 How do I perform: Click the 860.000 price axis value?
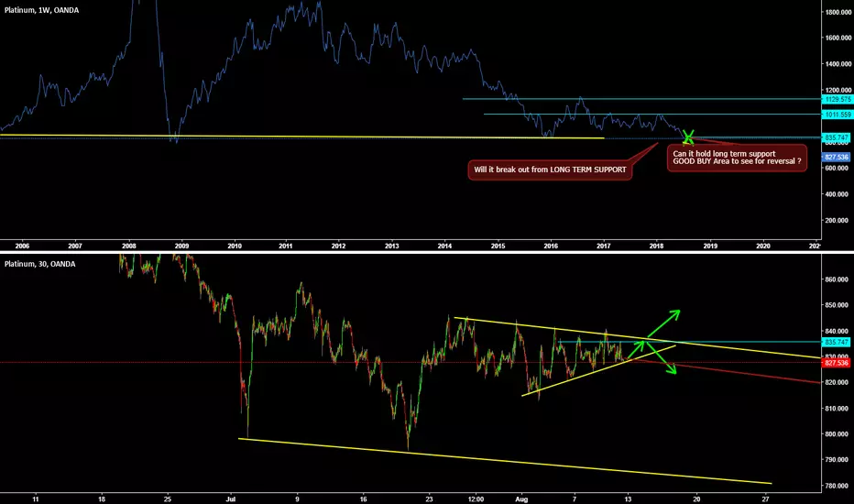pos(838,279)
